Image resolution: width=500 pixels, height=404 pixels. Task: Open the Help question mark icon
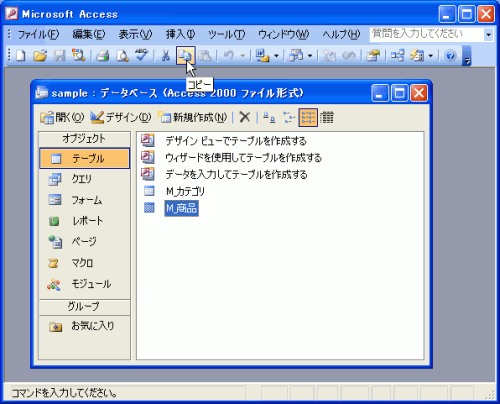pos(450,55)
